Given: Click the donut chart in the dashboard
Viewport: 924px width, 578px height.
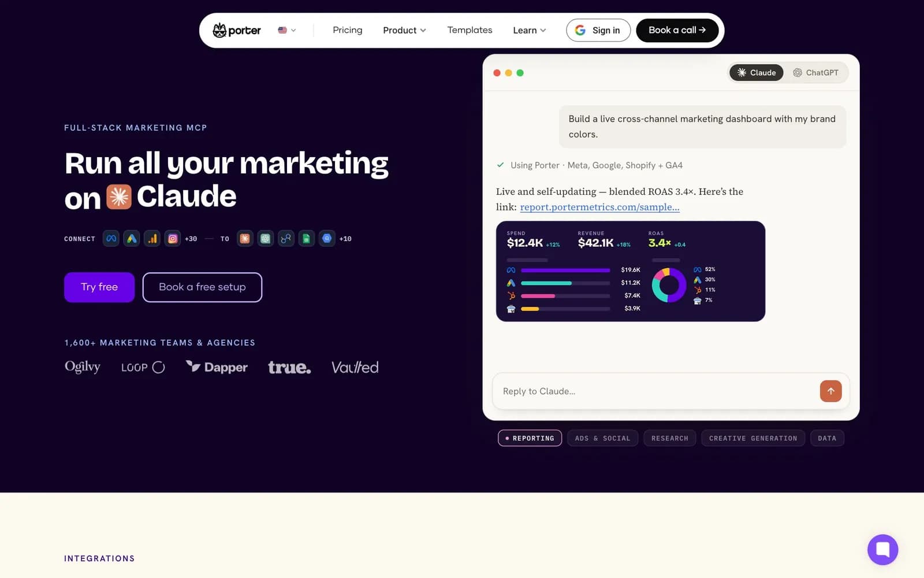Looking at the screenshot, I should point(669,285).
